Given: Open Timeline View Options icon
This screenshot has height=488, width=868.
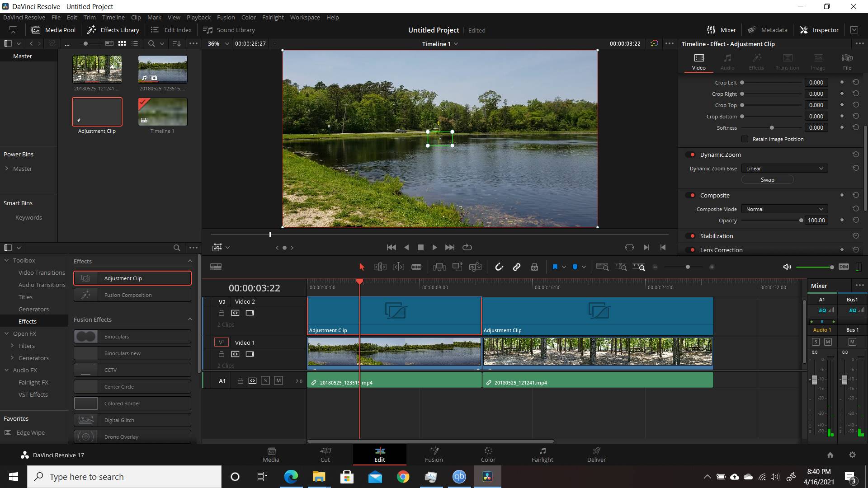Looking at the screenshot, I should coord(216,267).
